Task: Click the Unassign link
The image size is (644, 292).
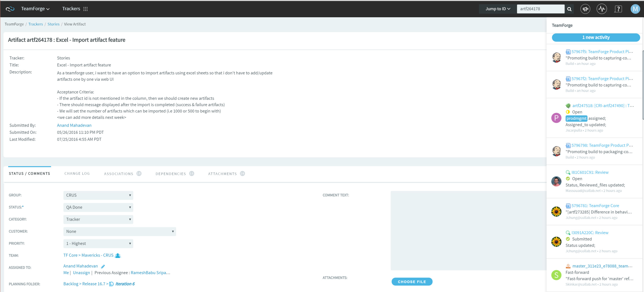Action: (81, 273)
